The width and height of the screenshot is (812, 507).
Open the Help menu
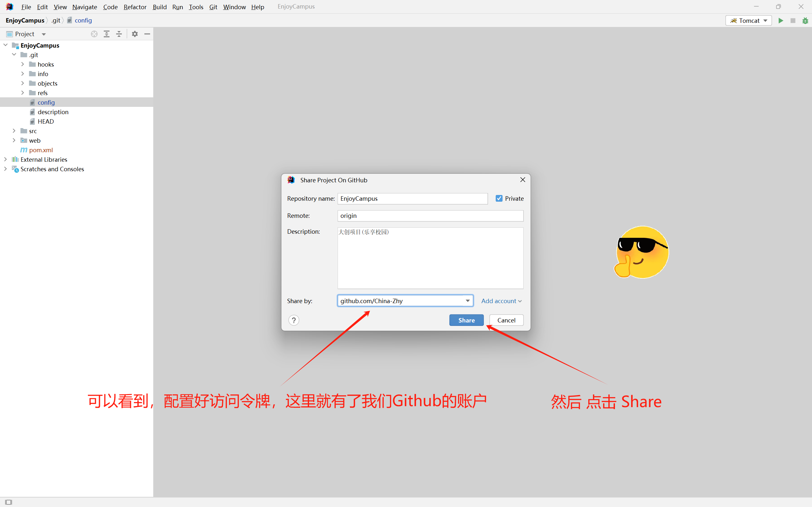point(258,7)
